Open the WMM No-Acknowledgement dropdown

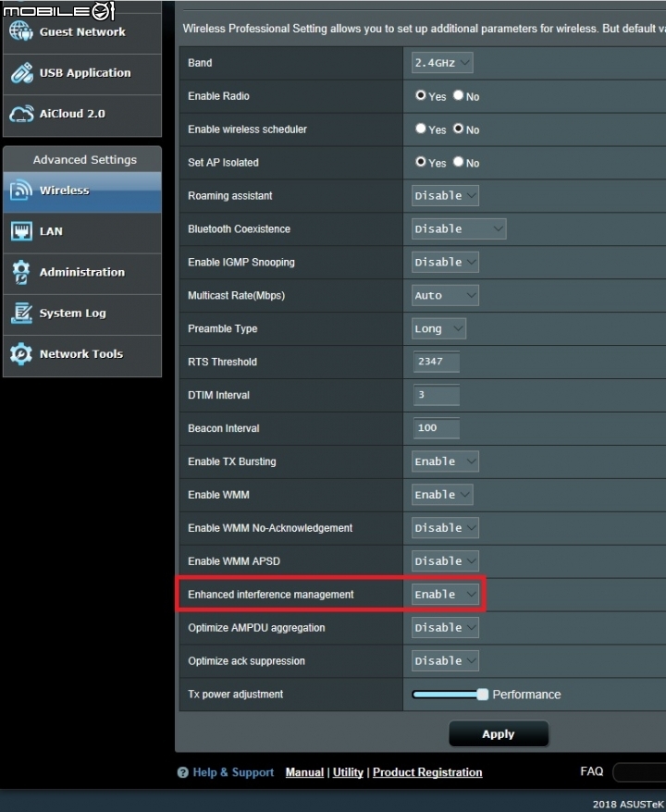coord(445,528)
